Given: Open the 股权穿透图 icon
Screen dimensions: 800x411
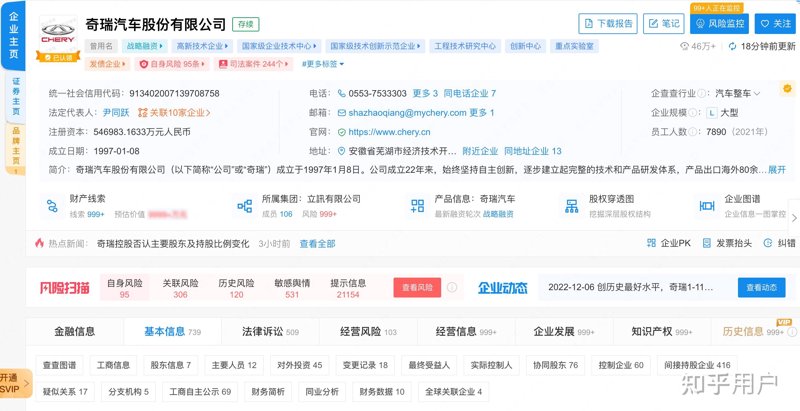Looking at the screenshot, I should point(572,206).
